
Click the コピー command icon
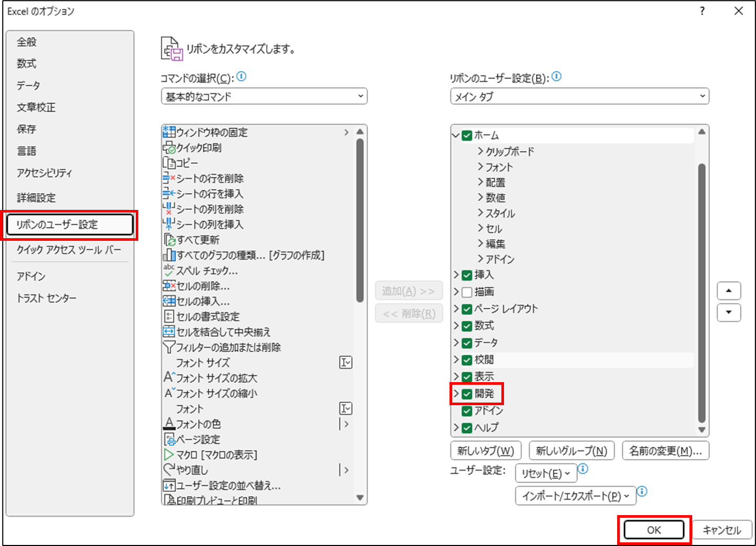pos(169,163)
